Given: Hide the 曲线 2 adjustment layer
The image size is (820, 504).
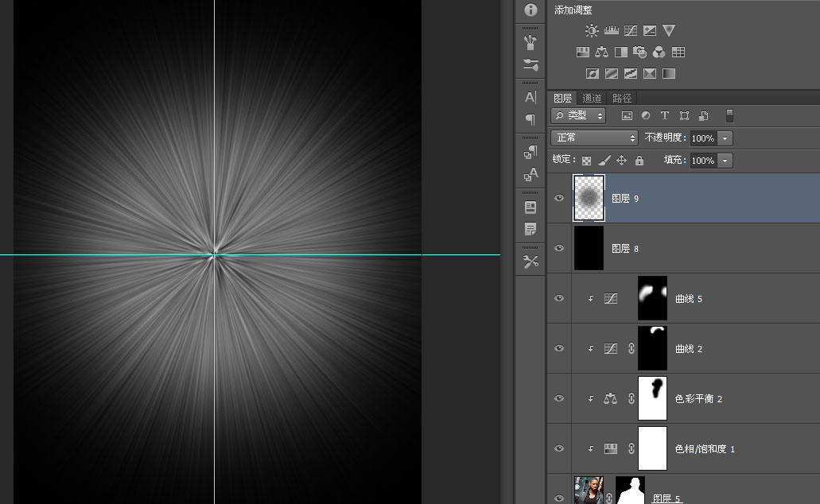Looking at the screenshot, I should click(559, 349).
